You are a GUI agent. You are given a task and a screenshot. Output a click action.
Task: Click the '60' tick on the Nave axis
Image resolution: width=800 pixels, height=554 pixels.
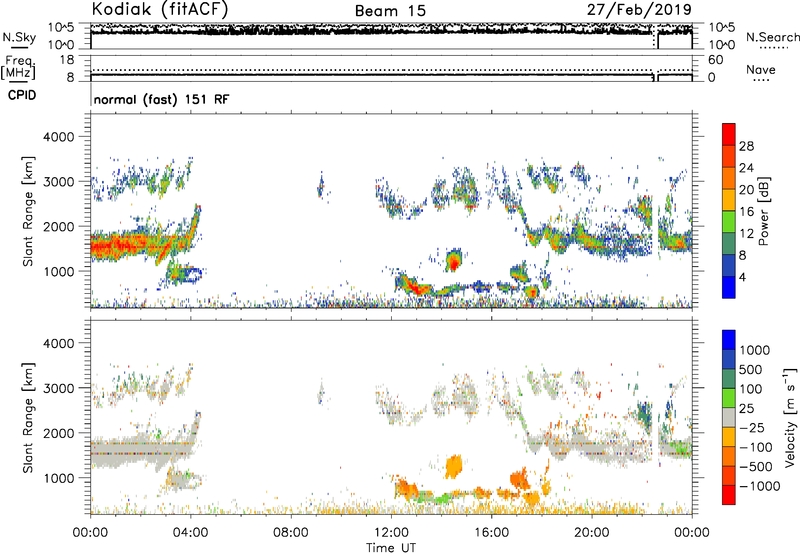tap(715, 60)
